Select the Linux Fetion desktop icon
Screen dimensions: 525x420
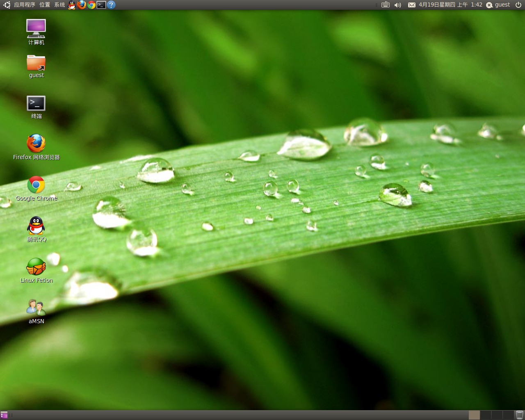click(x=36, y=270)
